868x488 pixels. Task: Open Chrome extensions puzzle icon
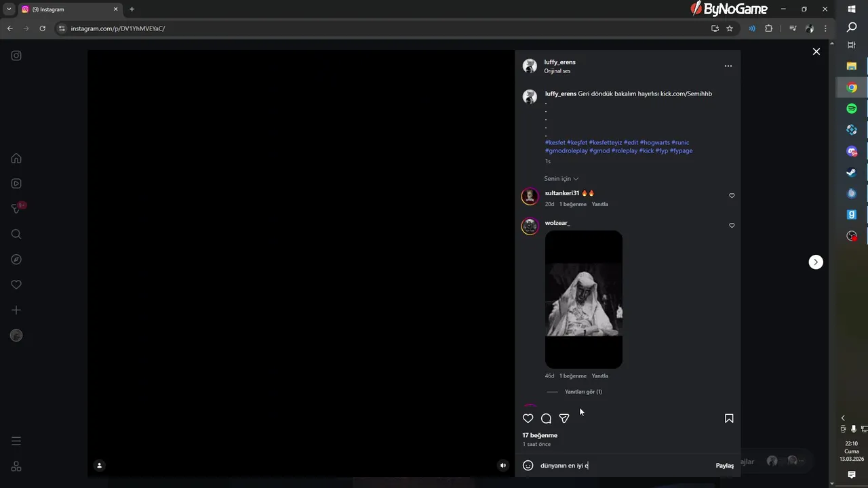(x=768, y=28)
